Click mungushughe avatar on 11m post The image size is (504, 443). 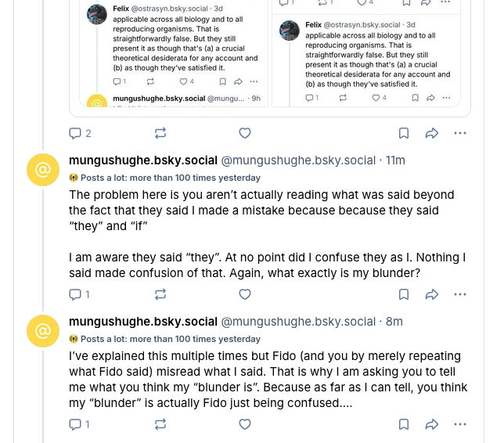coord(43,170)
